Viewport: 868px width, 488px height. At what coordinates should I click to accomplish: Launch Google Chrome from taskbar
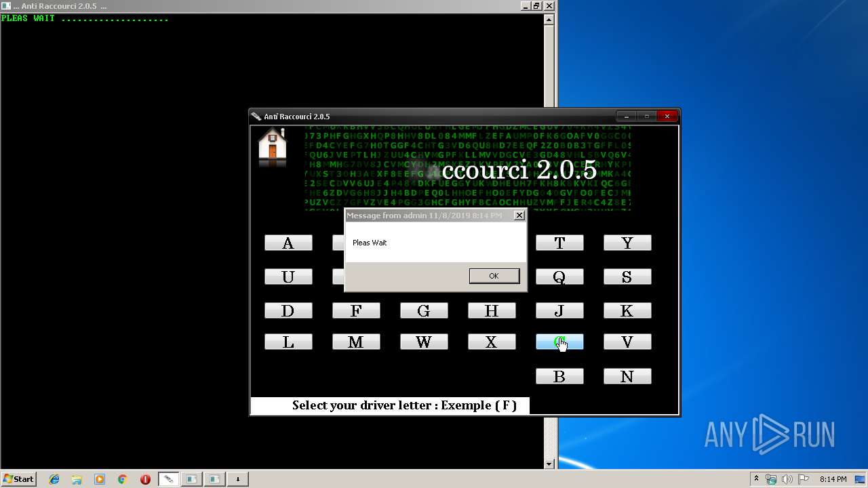(122, 479)
